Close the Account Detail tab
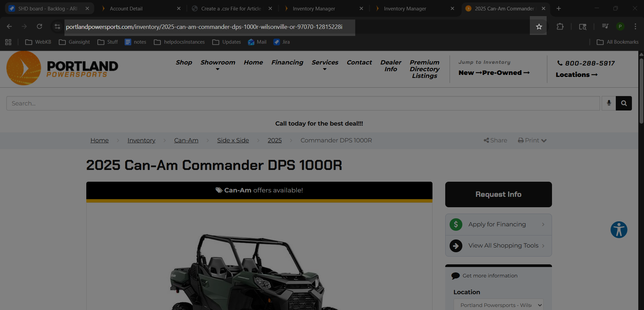 pyautogui.click(x=179, y=8)
